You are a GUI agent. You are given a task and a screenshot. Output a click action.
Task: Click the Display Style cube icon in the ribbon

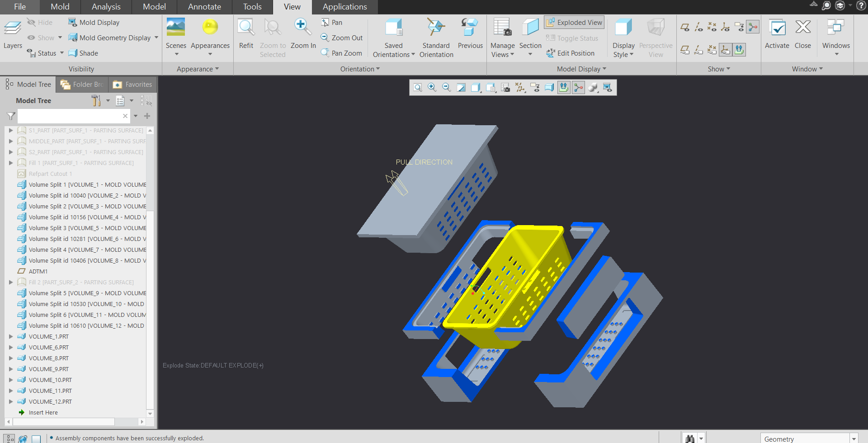(623, 27)
